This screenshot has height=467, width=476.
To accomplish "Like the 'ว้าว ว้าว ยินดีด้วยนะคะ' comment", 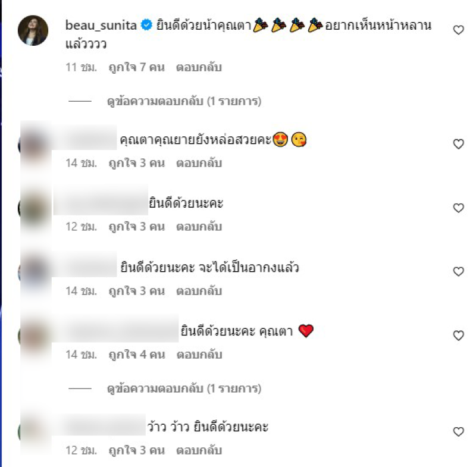I will (x=458, y=431).
